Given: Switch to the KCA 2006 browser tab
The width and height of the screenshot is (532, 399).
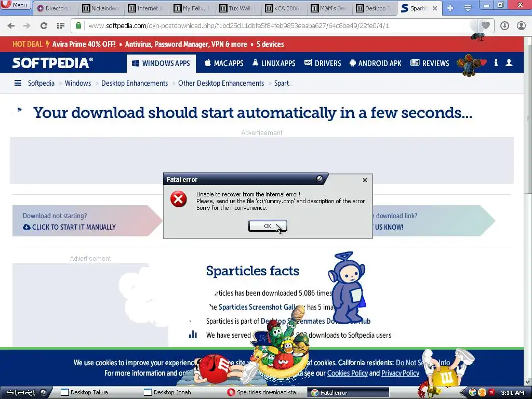Looking at the screenshot, I should pos(284,8).
